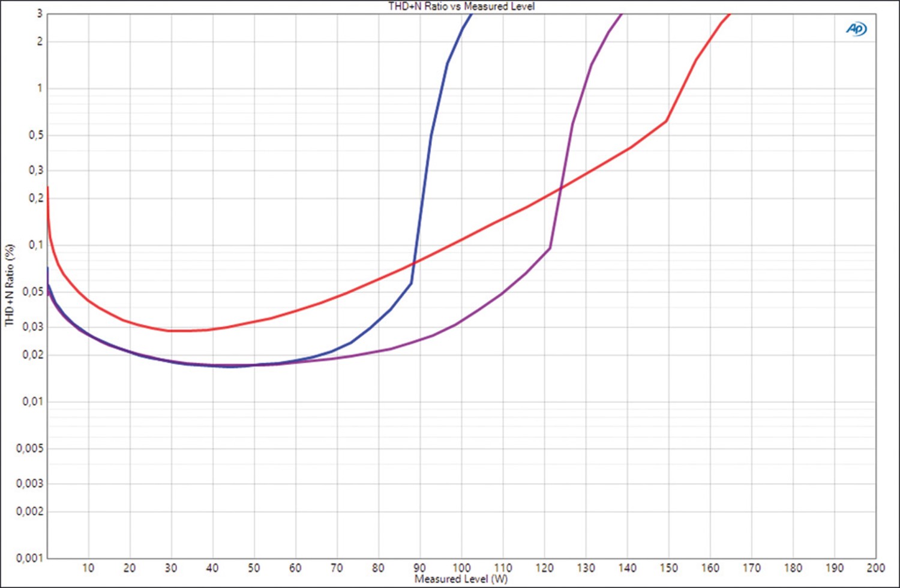
Task: Select the 'Measured Level (W)' x-axis title
Action: pos(461,579)
